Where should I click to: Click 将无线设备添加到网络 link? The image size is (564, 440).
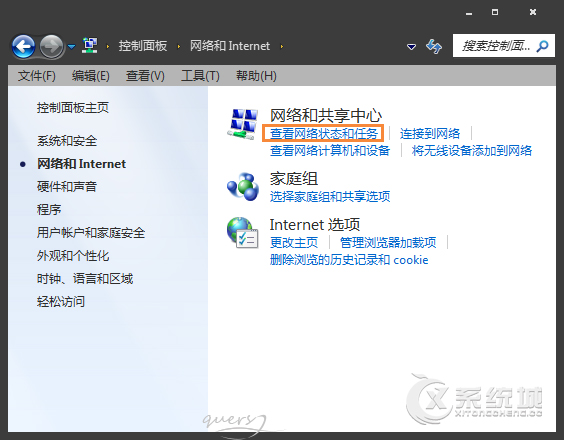(472, 150)
